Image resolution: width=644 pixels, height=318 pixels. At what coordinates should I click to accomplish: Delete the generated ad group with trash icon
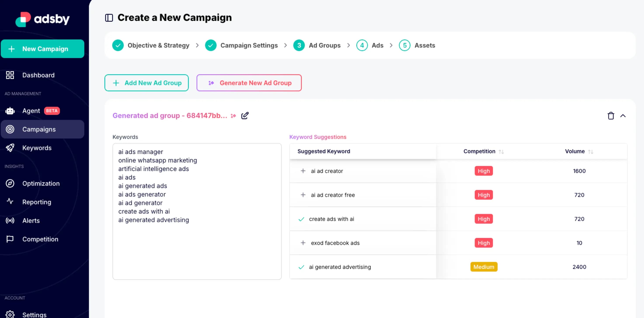click(x=611, y=116)
